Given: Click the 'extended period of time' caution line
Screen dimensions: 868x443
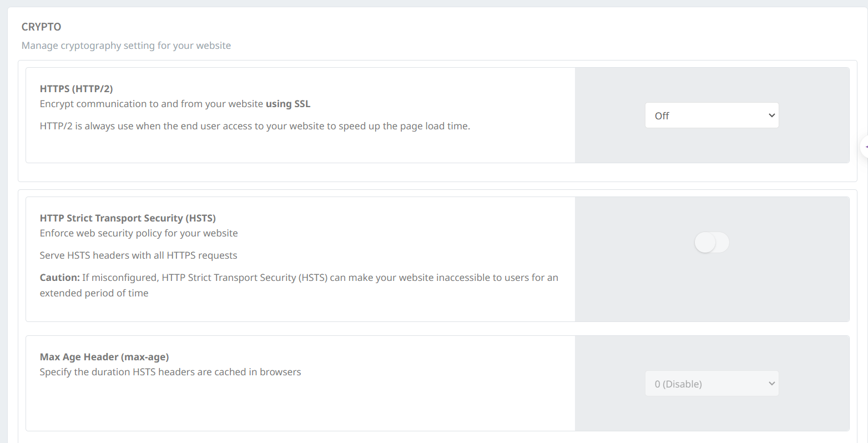Looking at the screenshot, I should pos(94,293).
